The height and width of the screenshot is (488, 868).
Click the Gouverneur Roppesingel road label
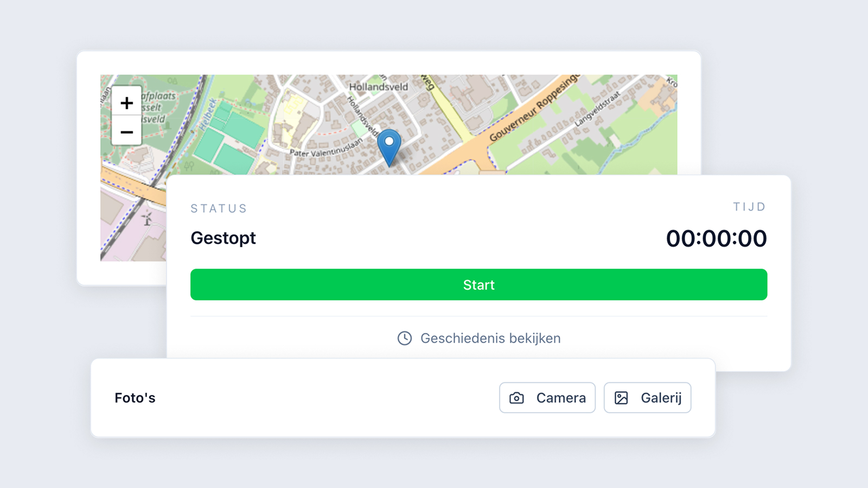[535, 107]
